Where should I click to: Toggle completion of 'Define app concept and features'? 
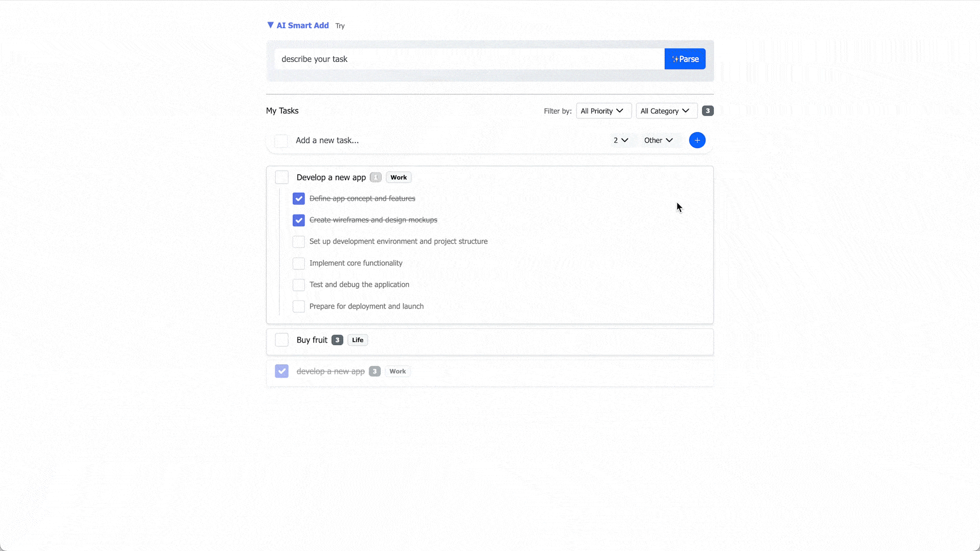click(299, 198)
